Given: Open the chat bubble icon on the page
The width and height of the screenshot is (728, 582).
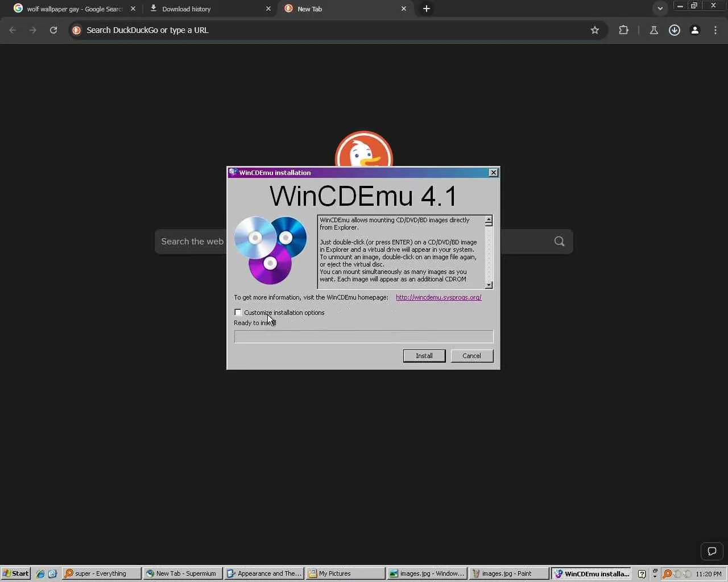Looking at the screenshot, I should [x=712, y=551].
